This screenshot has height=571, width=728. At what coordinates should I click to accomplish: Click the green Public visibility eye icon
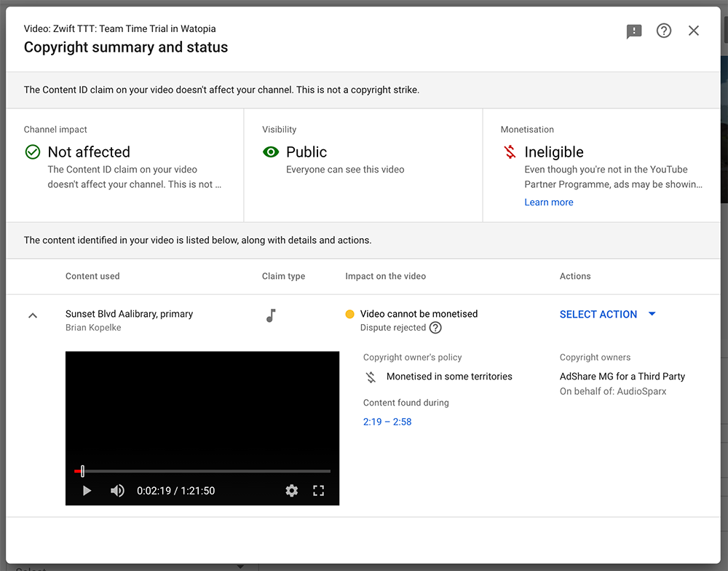(x=271, y=152)
